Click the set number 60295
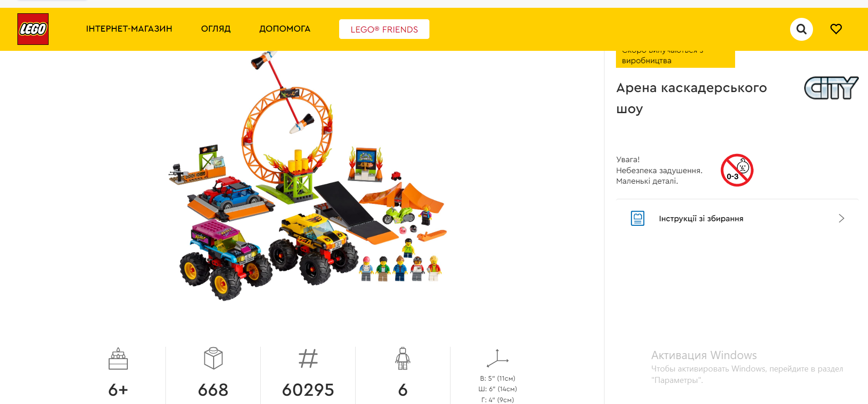Image resolution: width=868 pixels, height=404 pixels. tap(308, 390)
